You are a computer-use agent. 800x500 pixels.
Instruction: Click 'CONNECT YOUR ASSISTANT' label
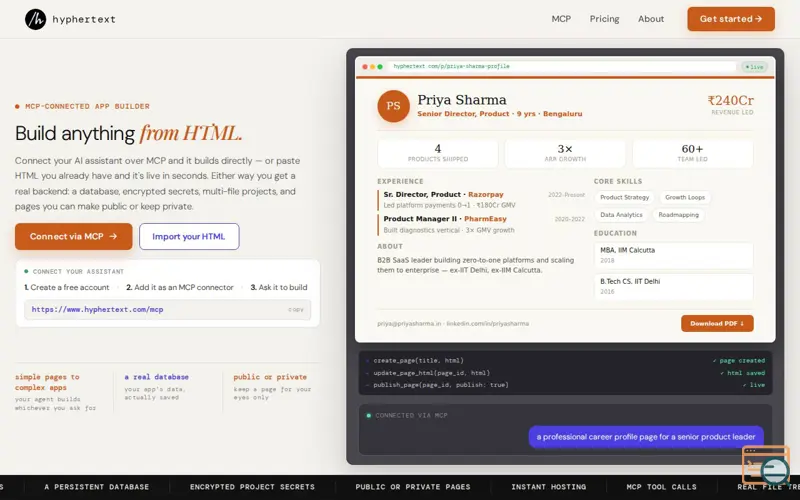click(78, 272)
